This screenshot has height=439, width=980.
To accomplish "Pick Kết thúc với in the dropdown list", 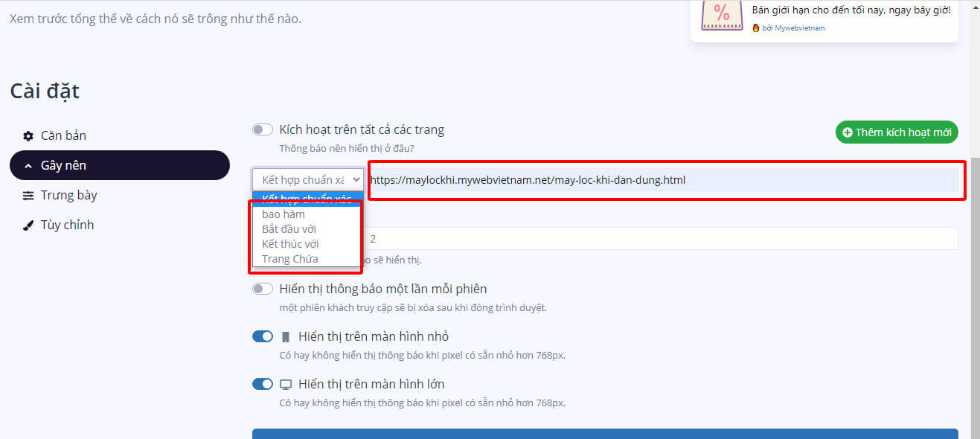I will pos(290,244).
